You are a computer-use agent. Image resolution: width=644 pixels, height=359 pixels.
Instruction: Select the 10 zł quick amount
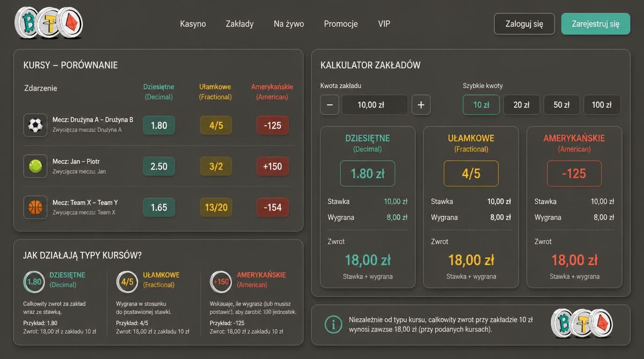coord(481,105)
